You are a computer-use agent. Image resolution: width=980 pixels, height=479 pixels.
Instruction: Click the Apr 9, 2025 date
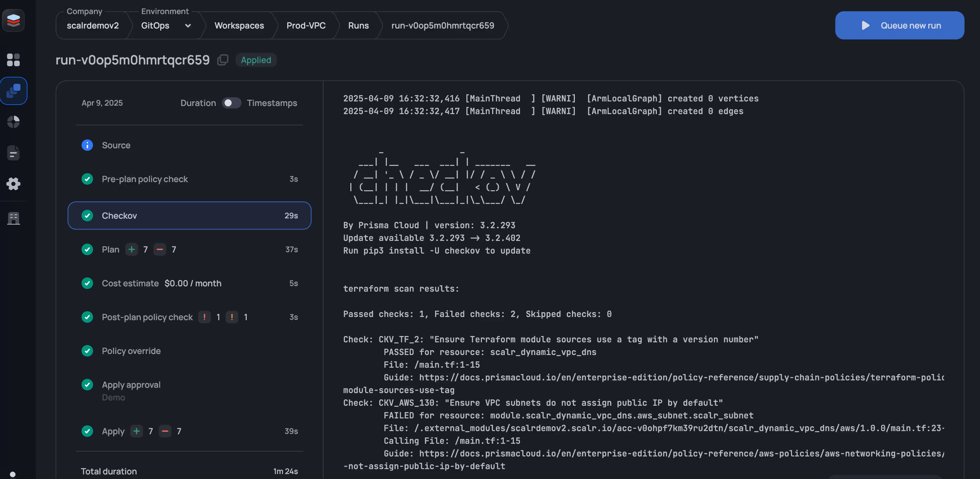pos(102,103)
